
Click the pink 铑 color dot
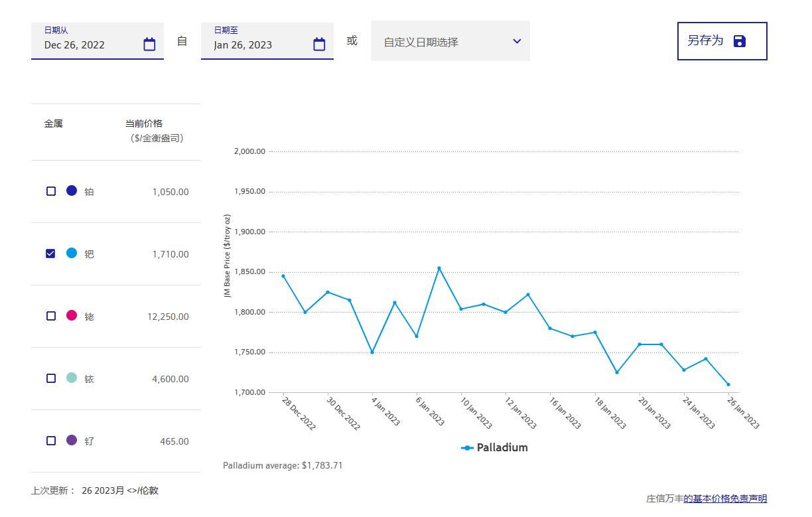pyautogui.click(x=72, y=316)
